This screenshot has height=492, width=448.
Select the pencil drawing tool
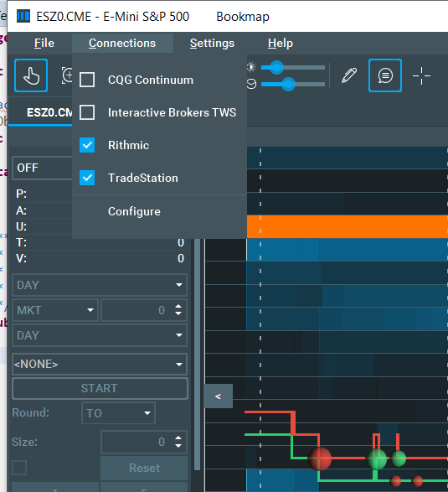(x=348, y=75)
